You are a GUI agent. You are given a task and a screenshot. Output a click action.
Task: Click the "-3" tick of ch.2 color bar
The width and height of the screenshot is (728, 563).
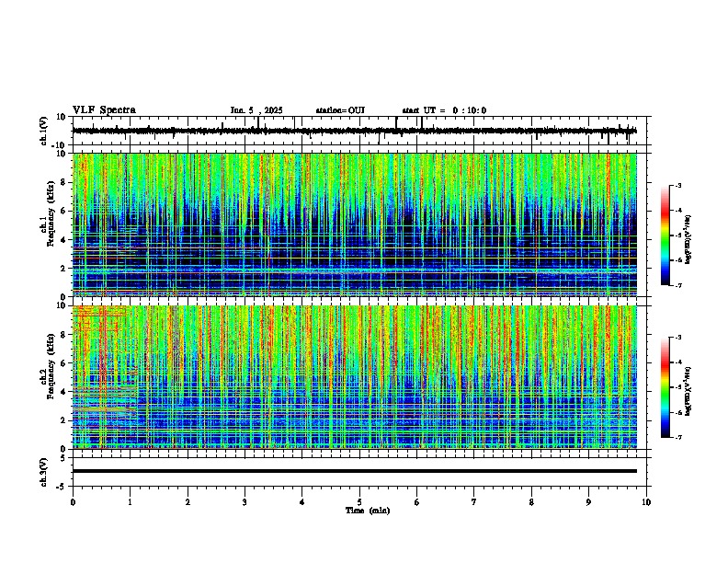point(678,338)
